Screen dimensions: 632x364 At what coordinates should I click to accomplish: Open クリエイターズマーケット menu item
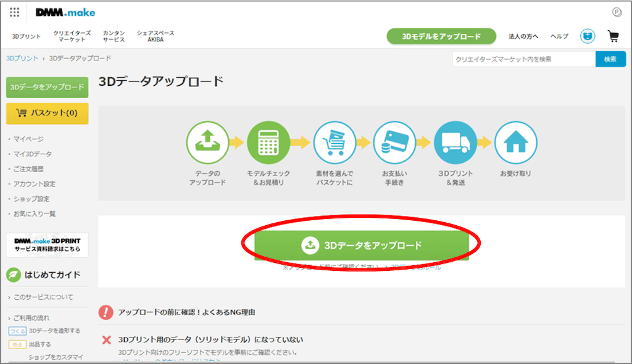coord(72,36)
